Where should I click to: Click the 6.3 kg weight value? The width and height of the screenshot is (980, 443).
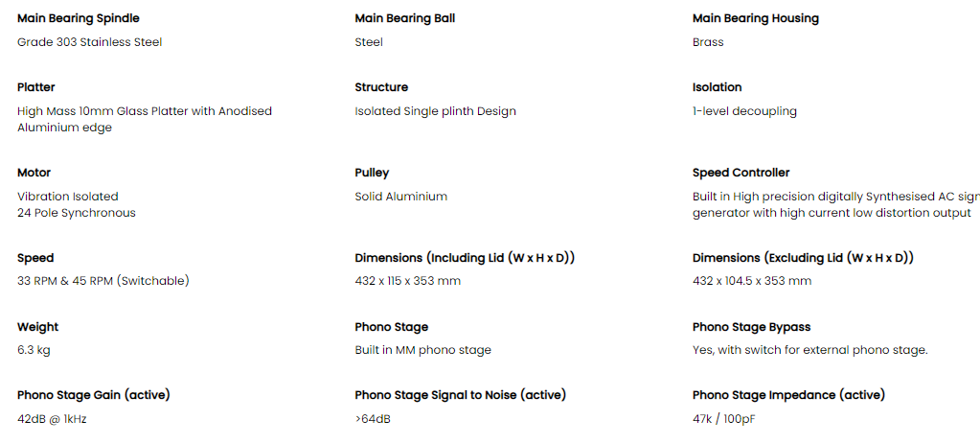click(34, 350)
